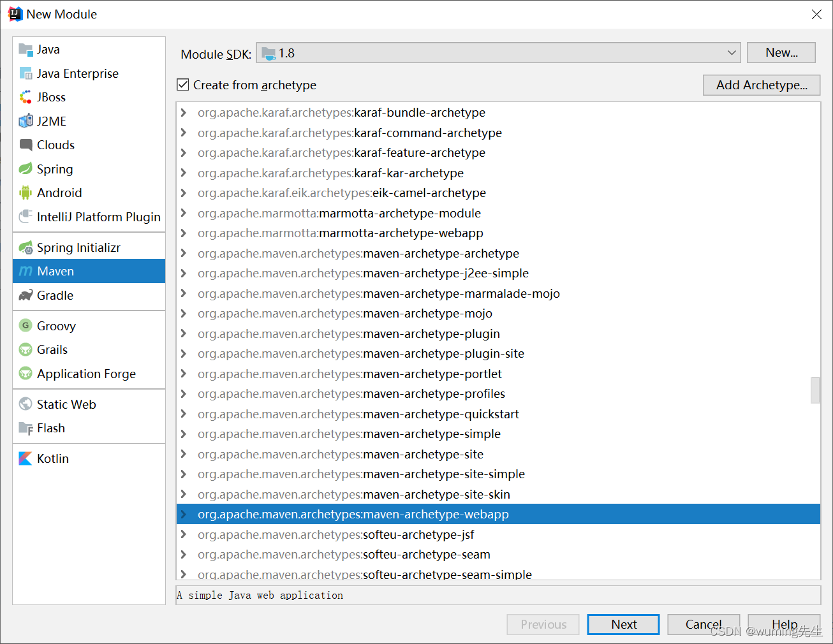Select maven-archetype-profiles row
Viewport: 833px width, 644px height.
(x=498, y=394)
